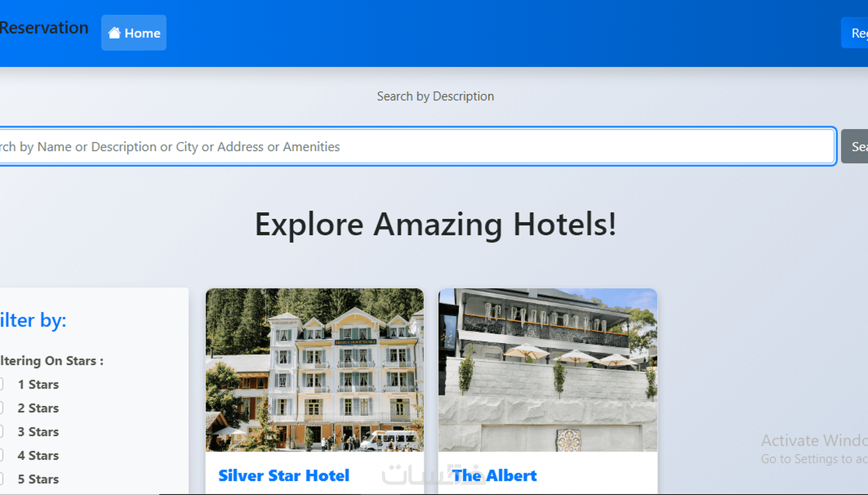View The Albert hotel photo
The width and height of the screenshot is (868, 495).
[548, 370]
